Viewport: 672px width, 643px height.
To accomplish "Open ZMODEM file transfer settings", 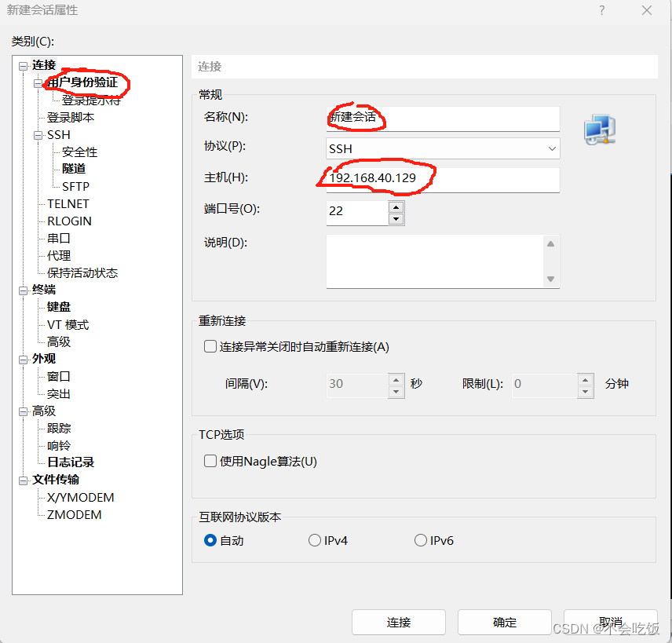I will [75, 514].
